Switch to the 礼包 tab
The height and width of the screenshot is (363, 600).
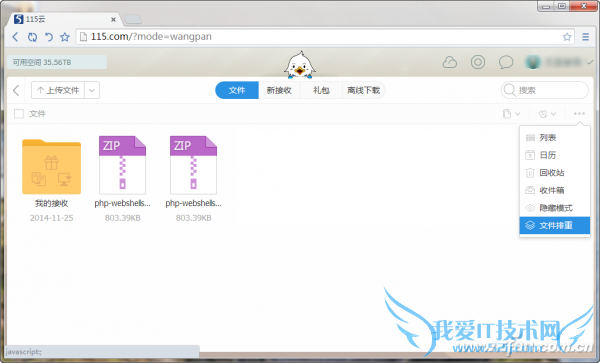click(321, 90)
